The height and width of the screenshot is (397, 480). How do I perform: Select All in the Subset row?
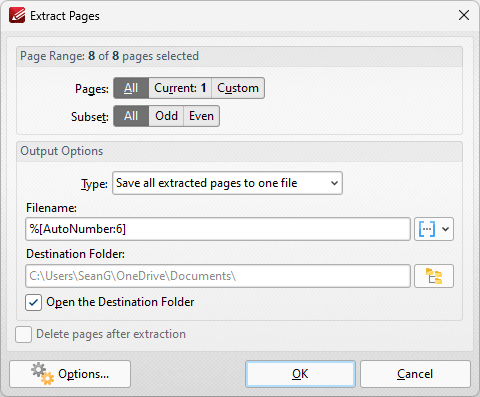(131, 116)
